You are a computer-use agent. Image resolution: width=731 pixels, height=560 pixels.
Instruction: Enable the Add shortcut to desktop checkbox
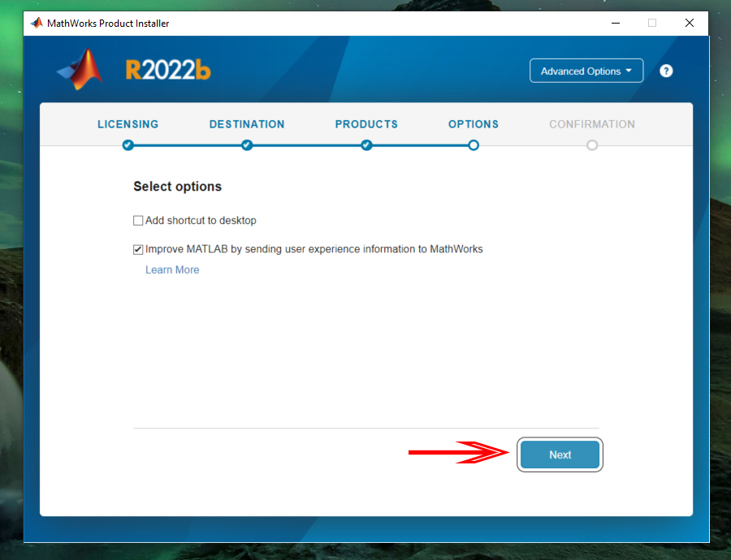click(x=138, y=221)
